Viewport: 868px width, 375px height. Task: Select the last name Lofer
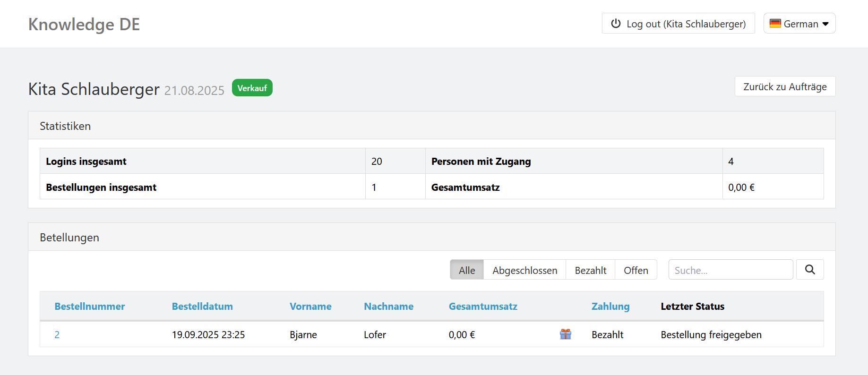[375, 335]
